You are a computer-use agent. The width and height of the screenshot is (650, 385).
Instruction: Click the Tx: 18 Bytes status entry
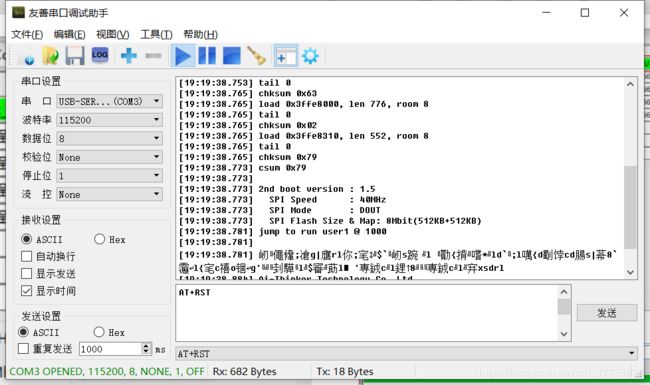click(x=345, y=372)
